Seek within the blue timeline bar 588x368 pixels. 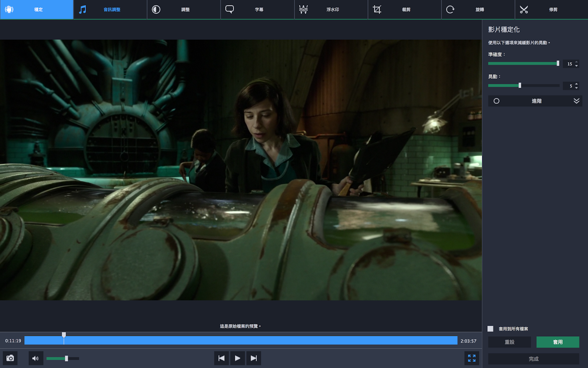coord(241,340)
